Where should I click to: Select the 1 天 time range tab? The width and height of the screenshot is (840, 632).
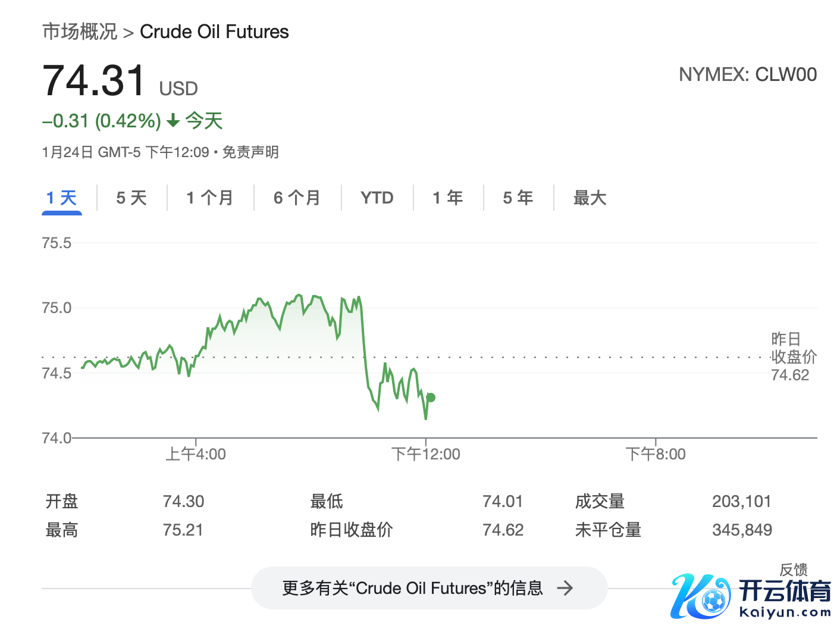[62, 198]
